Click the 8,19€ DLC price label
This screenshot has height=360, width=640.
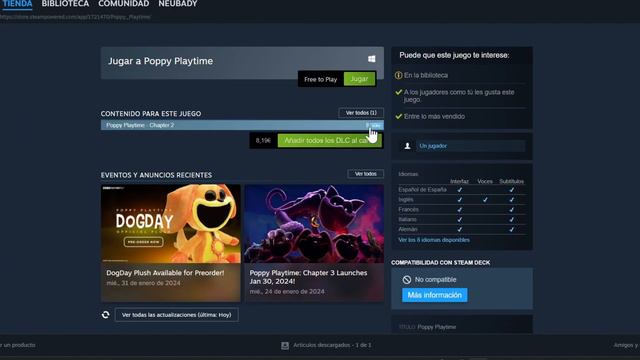[263, 140]
